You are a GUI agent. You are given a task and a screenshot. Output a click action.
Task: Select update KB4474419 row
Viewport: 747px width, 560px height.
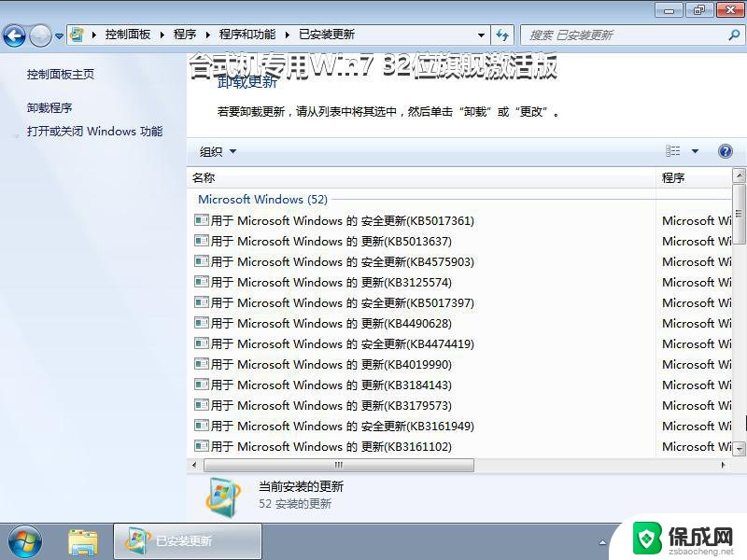(x=334, y=343)
